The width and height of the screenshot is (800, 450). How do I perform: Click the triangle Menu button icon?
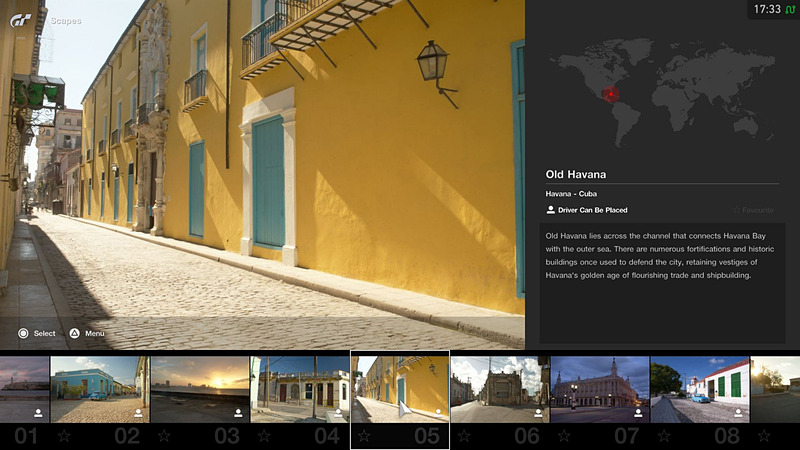(x=74, y=333)
